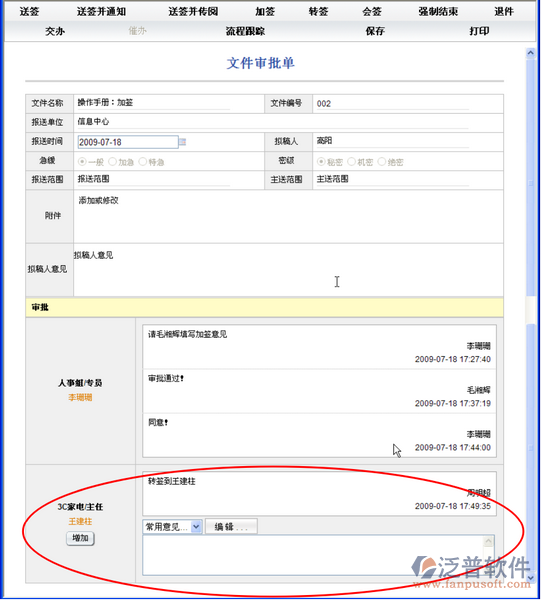Open the 常用意见 dropdown list
The image size is (541, 600).
pos(172,527)
